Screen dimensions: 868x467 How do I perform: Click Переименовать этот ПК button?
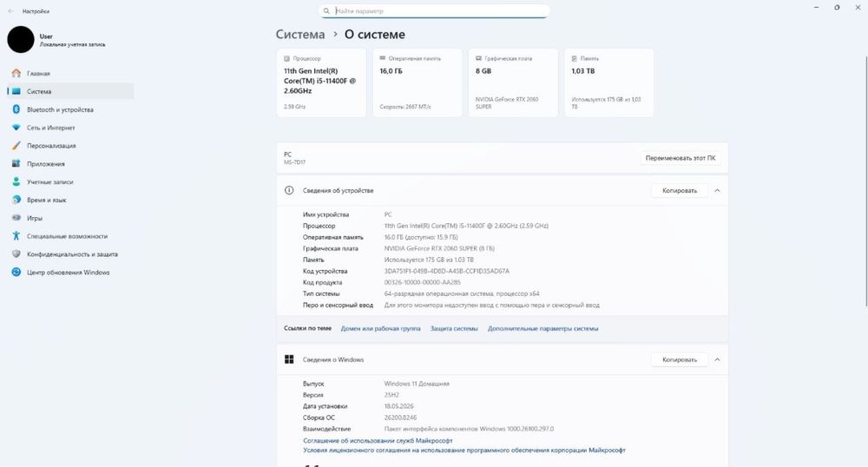click(681, 158)
